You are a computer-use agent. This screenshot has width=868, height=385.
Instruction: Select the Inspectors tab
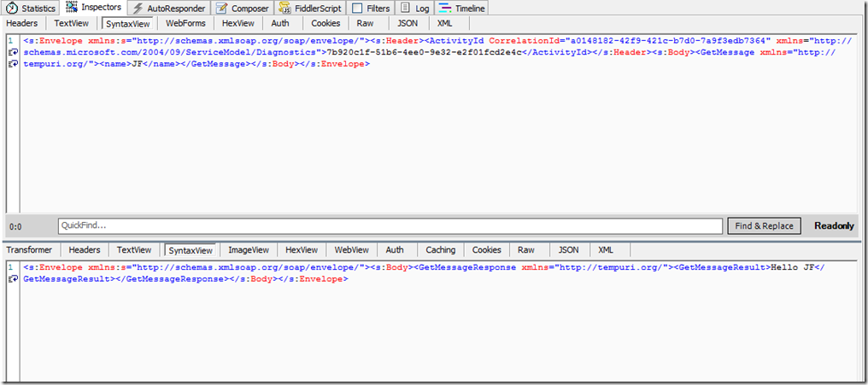click(94, 8)
